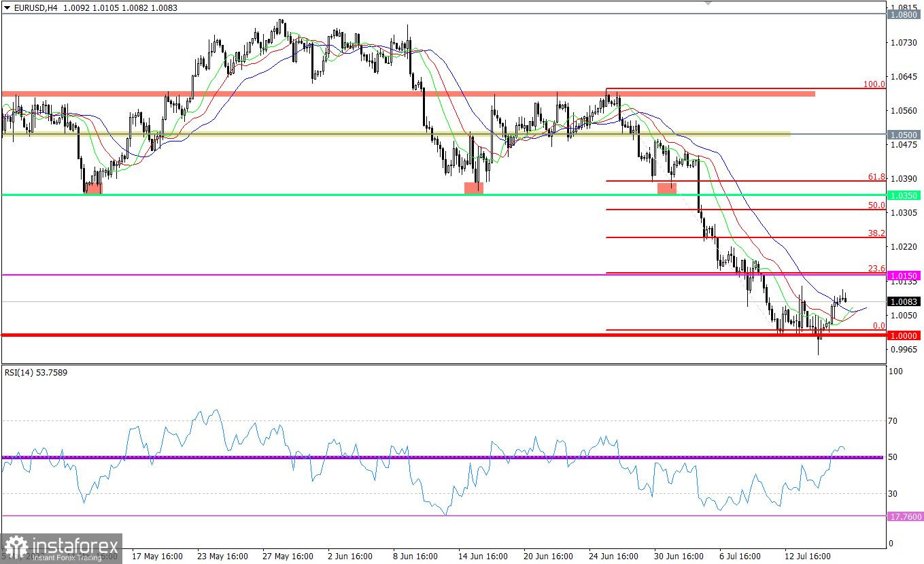Click the 0.9965 price axis value
Screen dimensions: 924x564
coord(903,349)
